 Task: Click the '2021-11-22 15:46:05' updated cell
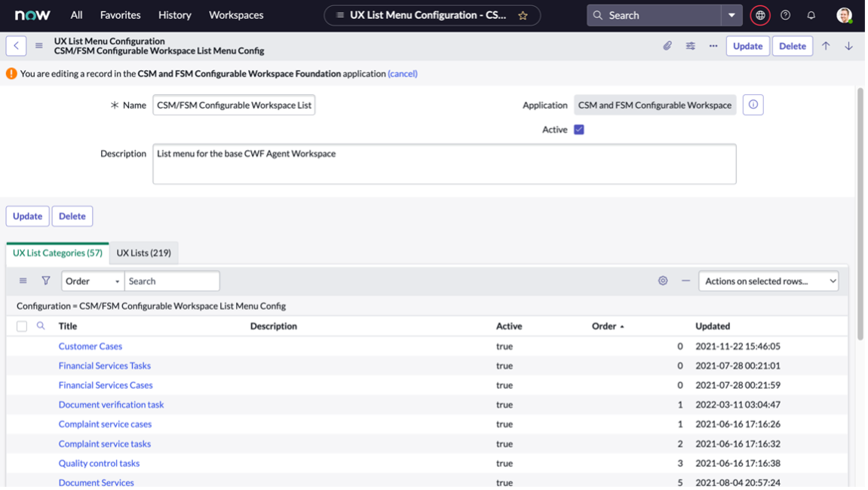[738, 346]
